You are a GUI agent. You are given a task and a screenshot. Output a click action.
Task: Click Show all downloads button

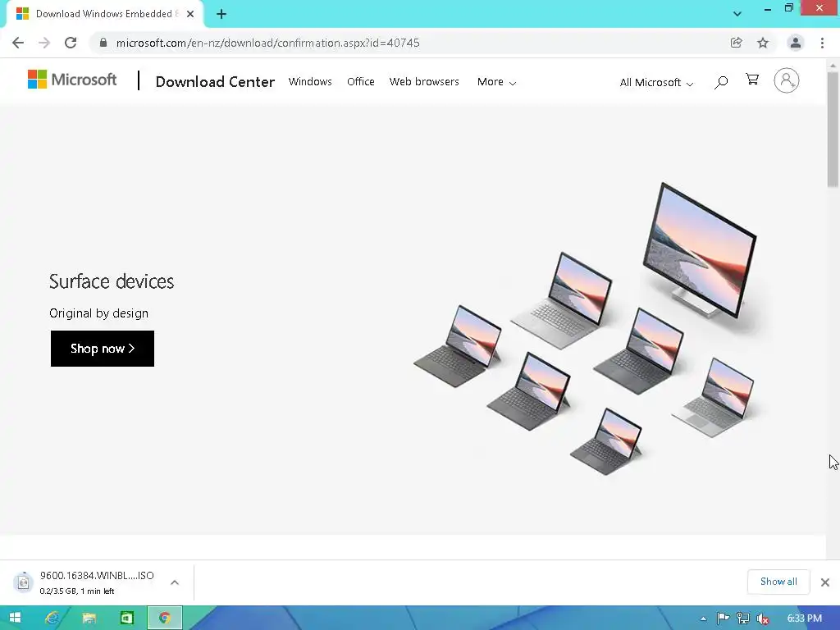point(778,582)
